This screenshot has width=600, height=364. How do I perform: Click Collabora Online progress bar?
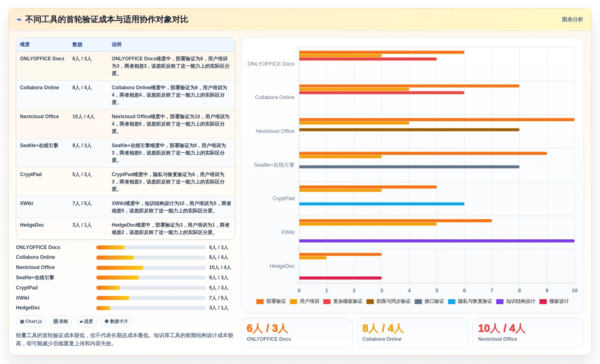tap(151, 257)
